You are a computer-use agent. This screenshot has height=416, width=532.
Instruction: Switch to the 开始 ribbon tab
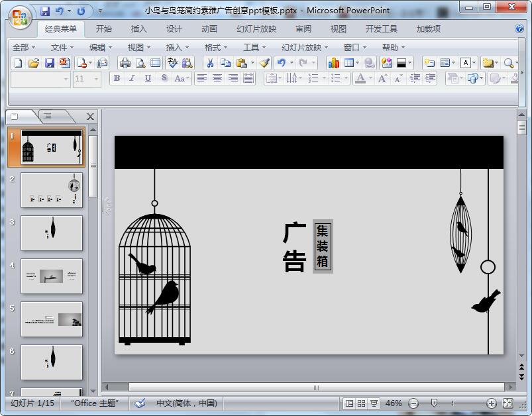pos(104,29)
